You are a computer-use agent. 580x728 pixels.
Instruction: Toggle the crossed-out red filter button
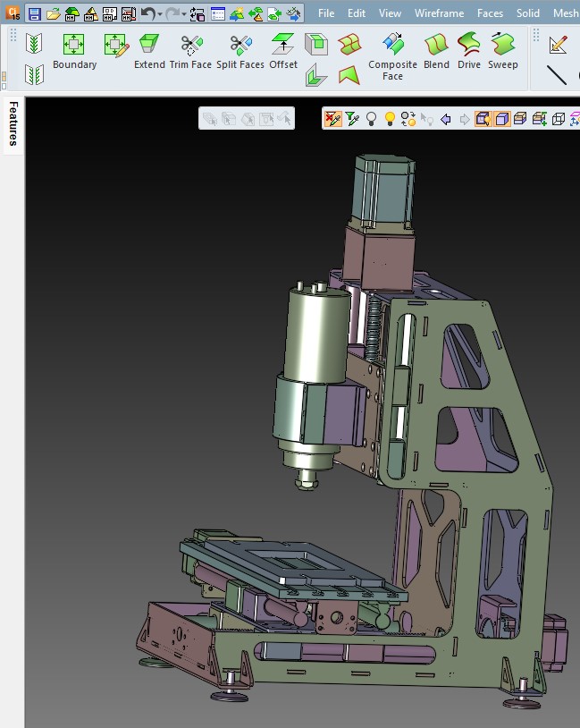[332, 119]
